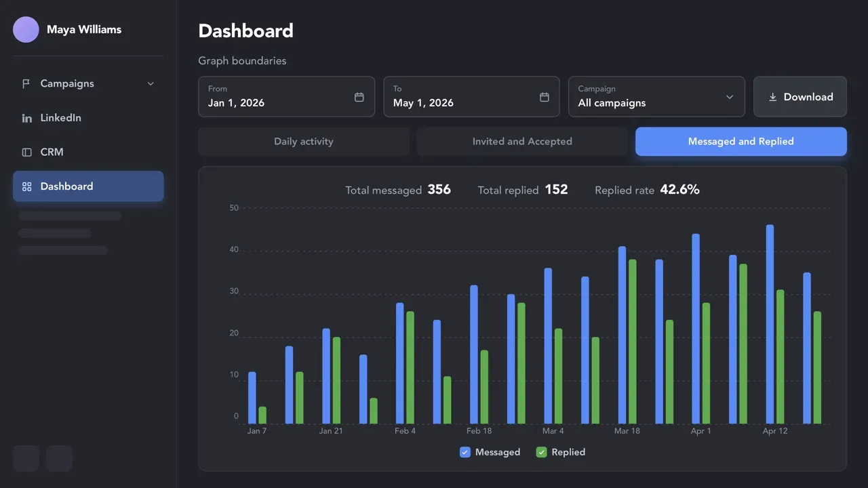The height and width of the screenshot is (488, 868).
Task: Click the Replied legend label
Action: pos(568,452)
